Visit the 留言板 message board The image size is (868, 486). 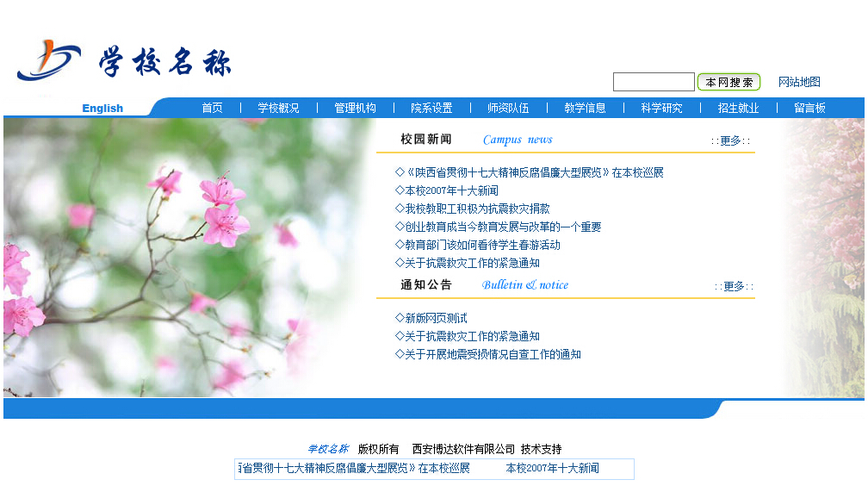809,108
